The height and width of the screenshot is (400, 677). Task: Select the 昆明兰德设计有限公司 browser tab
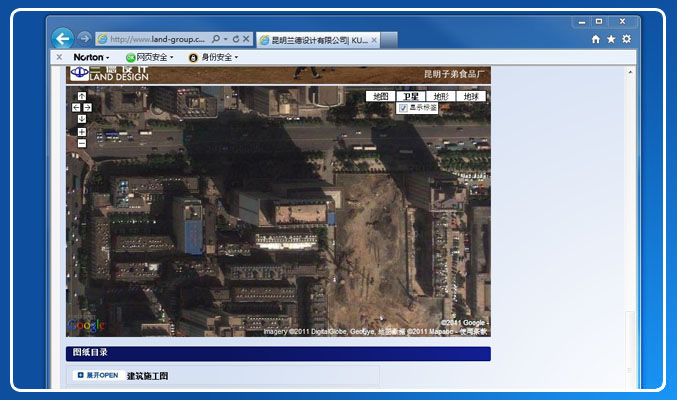pyautogui.click(x=319, y=40)
